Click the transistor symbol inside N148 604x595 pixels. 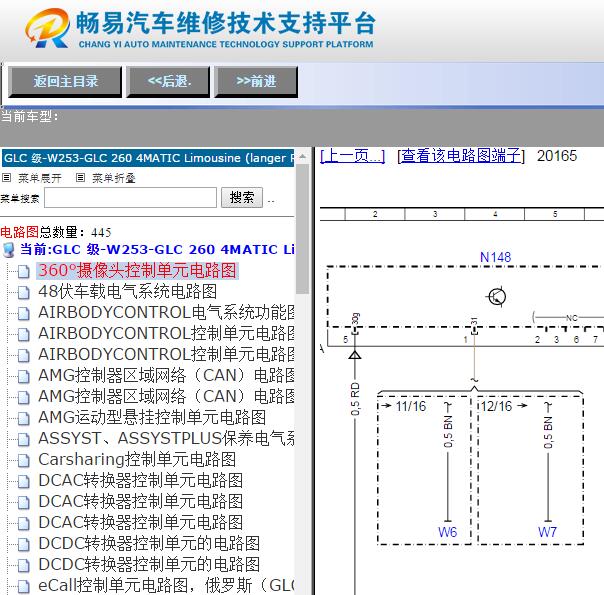coord(497,297)
